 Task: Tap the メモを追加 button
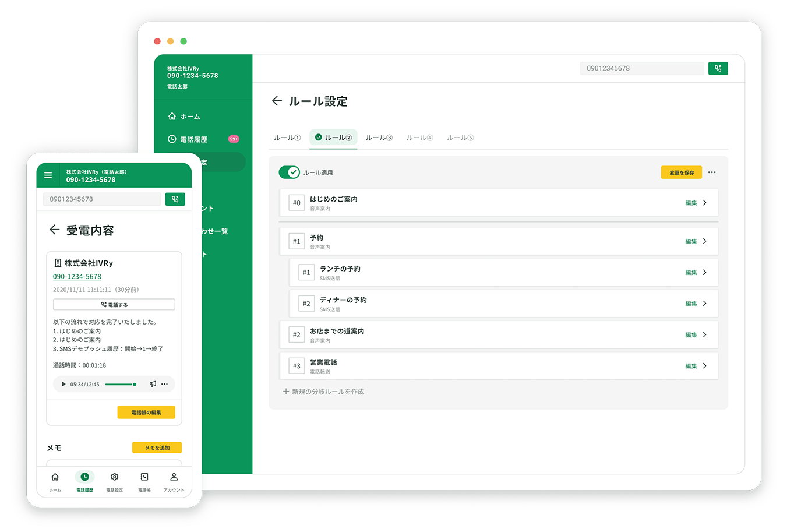157,448
